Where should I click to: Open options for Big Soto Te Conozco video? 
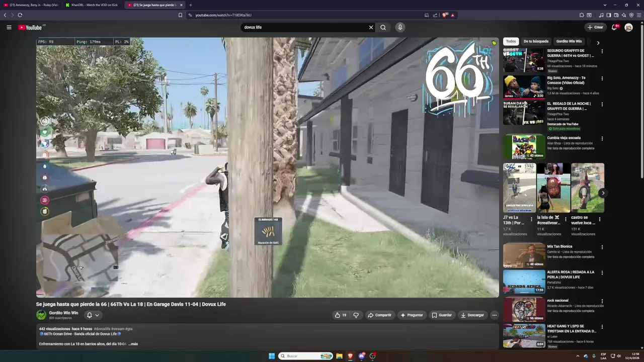click(x=602, y=78)
